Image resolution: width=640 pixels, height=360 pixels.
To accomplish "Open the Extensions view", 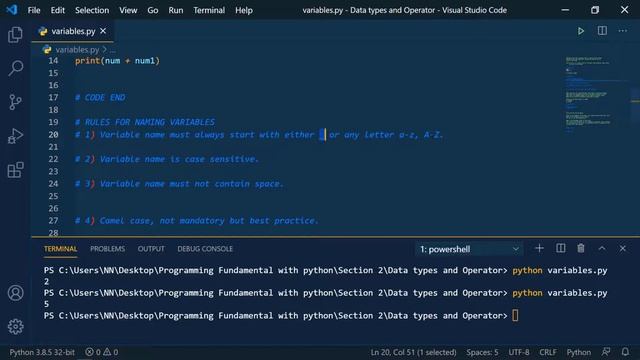I will pyautogui.click(x=15, y=170).
